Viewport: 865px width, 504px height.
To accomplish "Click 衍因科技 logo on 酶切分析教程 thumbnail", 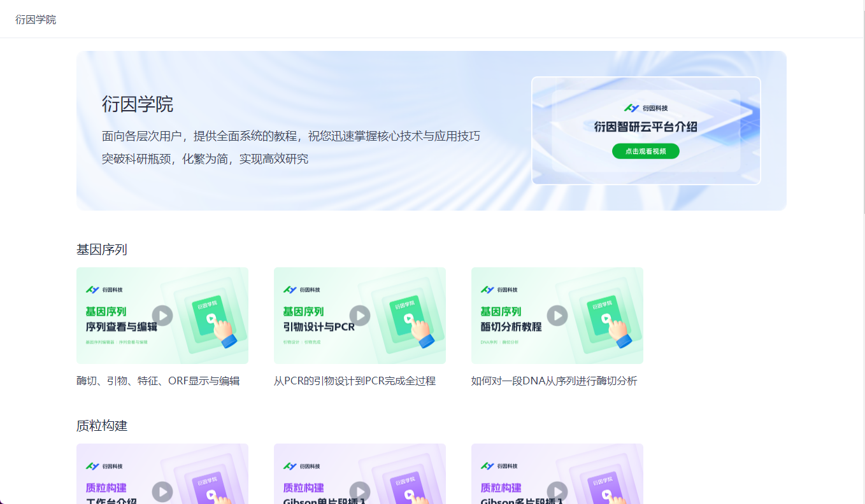I will pos(499,290).
